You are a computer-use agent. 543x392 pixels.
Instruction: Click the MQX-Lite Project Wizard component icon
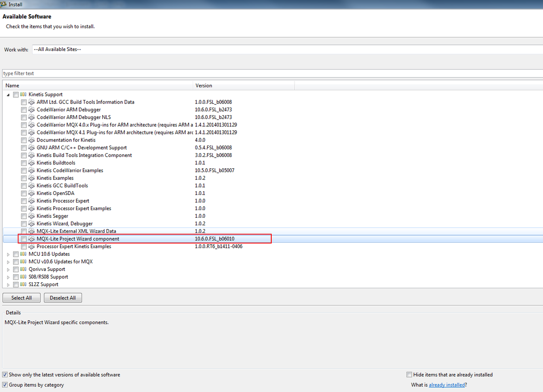[32, 239]
